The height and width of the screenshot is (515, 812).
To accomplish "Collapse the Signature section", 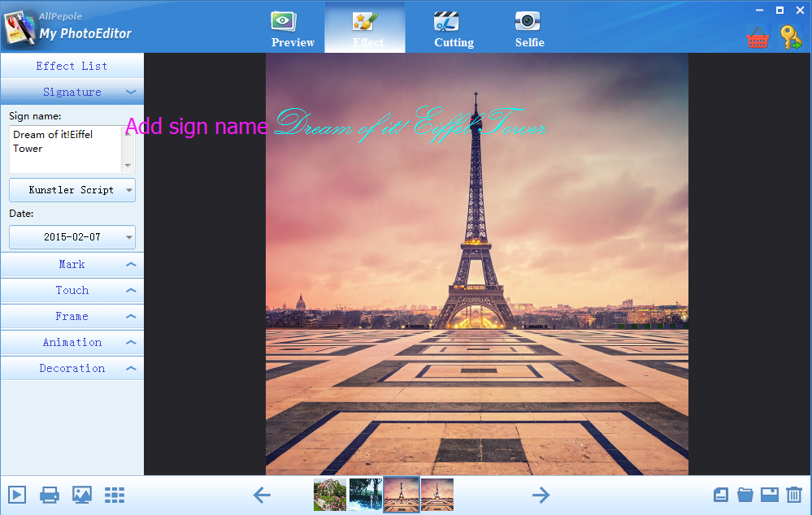I will click(72, 92).
